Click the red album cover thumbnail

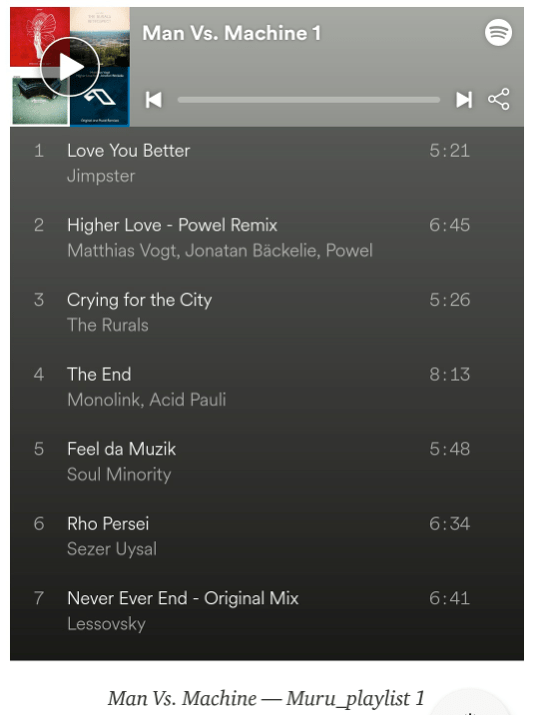[40, 37]
